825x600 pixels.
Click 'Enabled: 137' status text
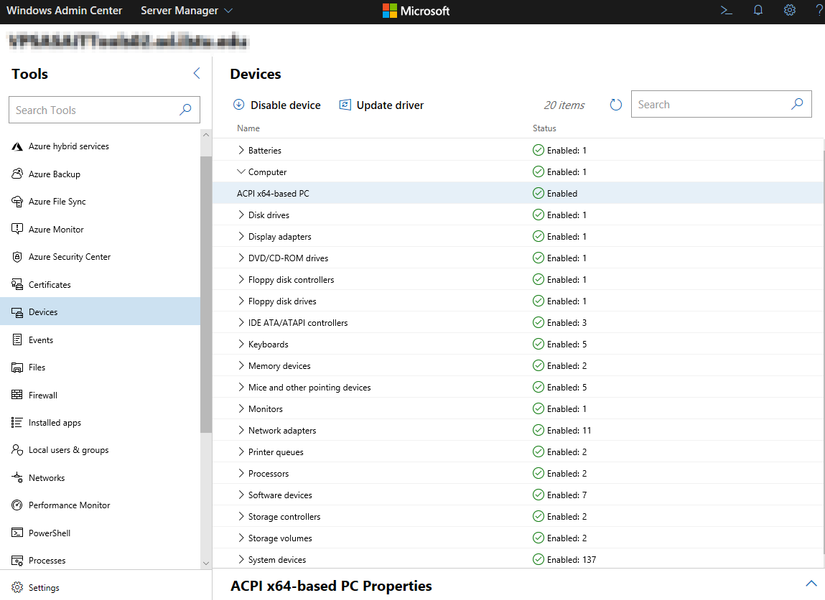click(x=571, y=559)
